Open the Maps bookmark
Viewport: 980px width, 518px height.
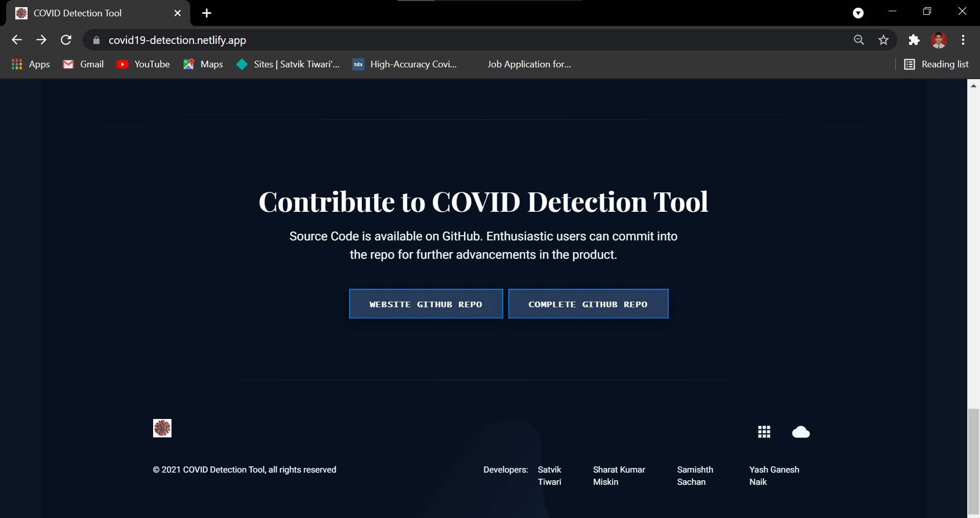(203, 64)
